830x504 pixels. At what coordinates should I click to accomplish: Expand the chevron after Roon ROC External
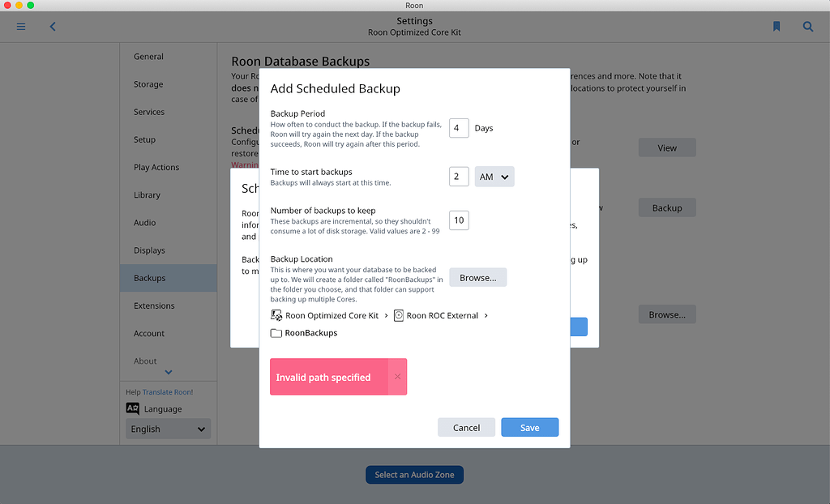[485, 314]
